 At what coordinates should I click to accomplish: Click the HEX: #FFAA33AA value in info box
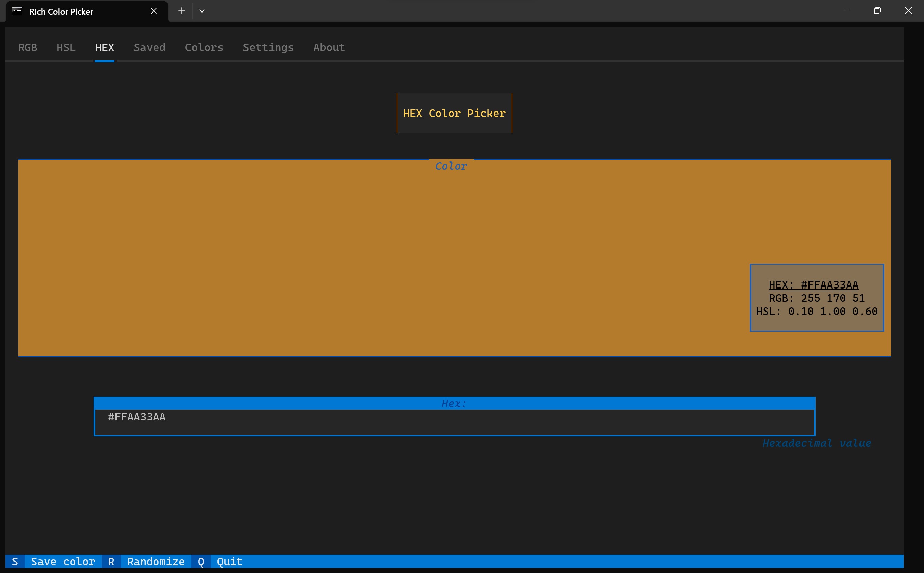click(813, 284)
